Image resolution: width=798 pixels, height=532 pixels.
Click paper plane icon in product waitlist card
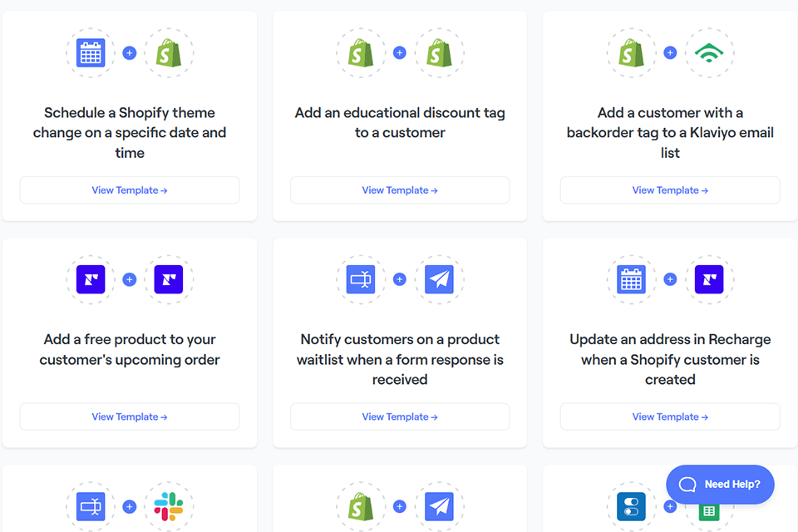pos(439,279)
